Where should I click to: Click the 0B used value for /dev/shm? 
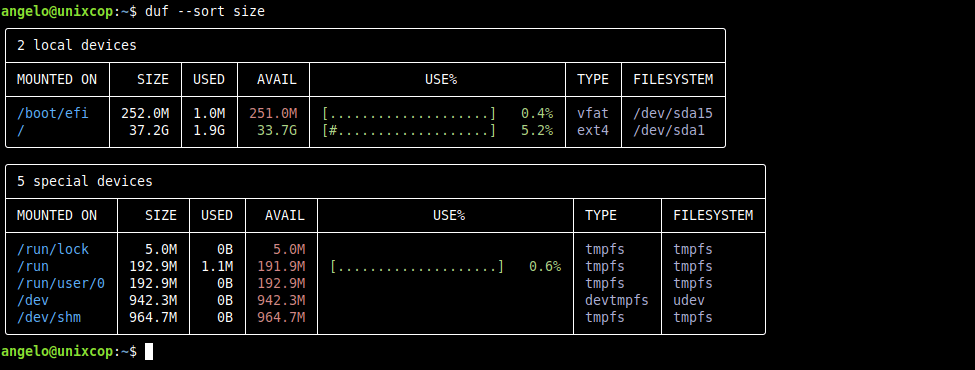pos(225,317)
